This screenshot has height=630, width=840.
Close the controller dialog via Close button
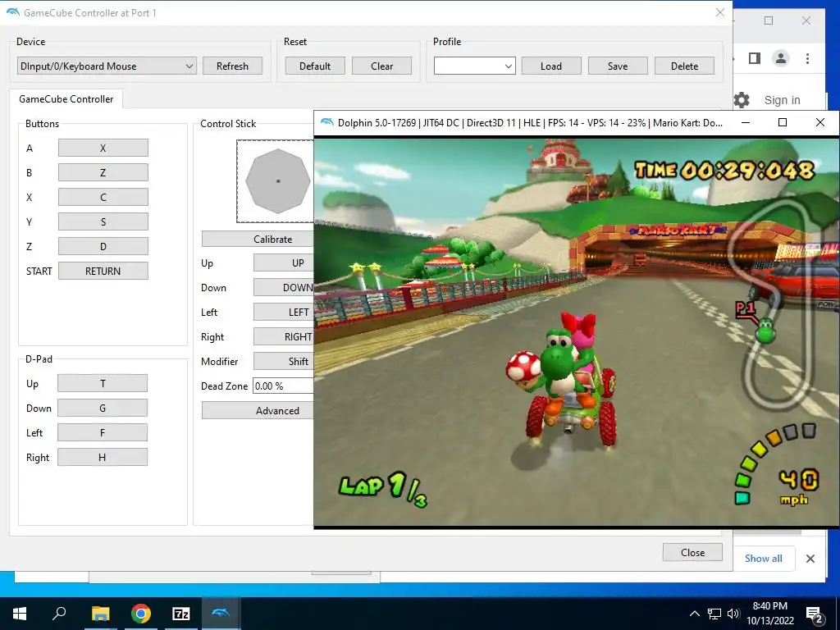click(x=692, y=552)
